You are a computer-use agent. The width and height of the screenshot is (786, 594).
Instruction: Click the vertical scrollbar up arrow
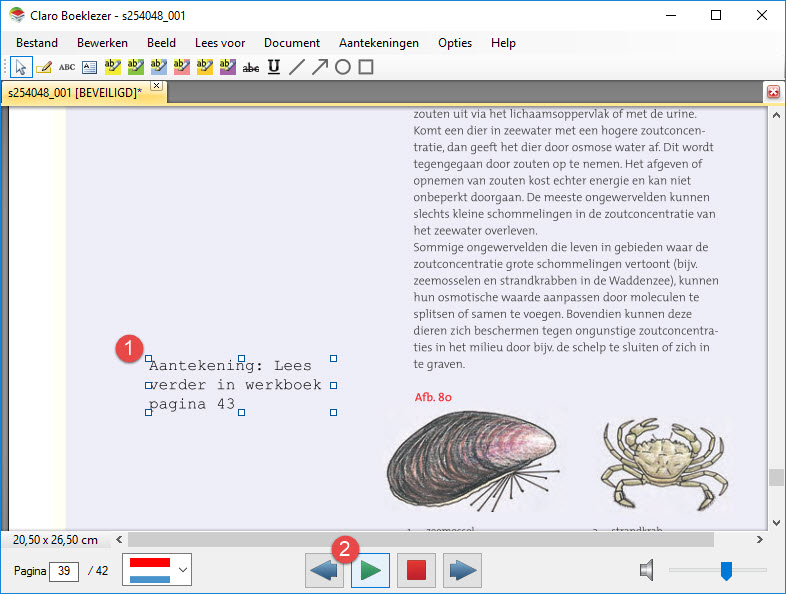click(776, 116)
